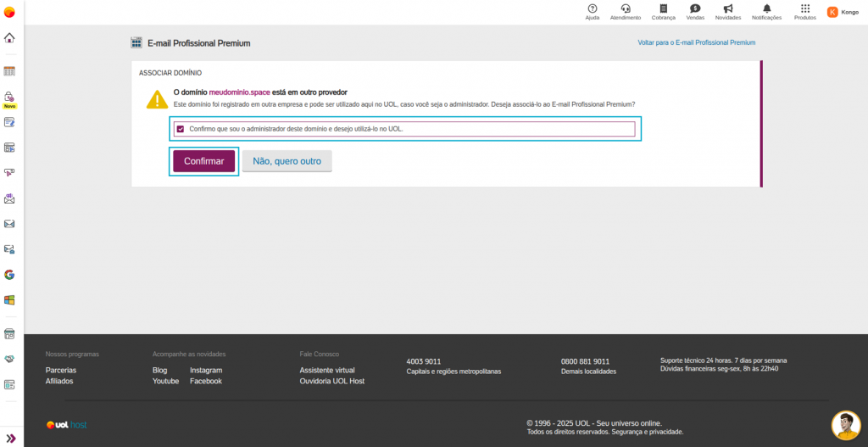Go to home via sidebar house icon
This screenshot has height=447, width=868.
pyautogui.click(x=9, y=37)
